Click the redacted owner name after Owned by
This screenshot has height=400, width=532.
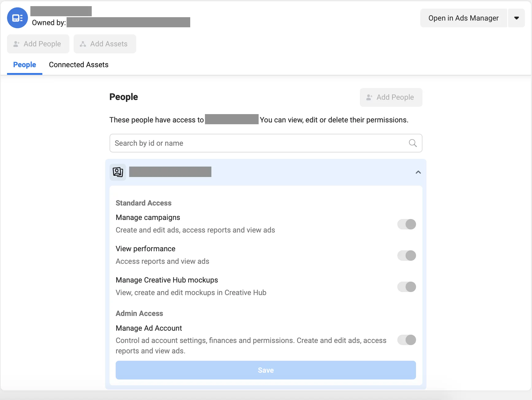[128, 22]
